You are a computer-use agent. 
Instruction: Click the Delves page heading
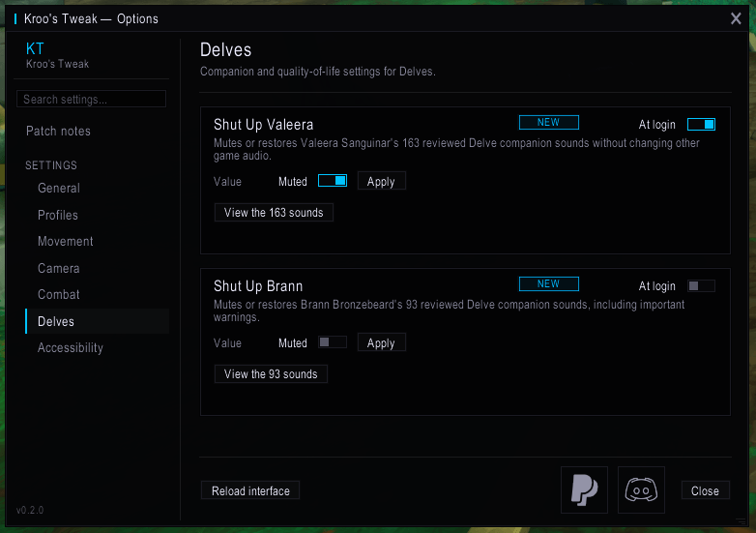point(225,50)
